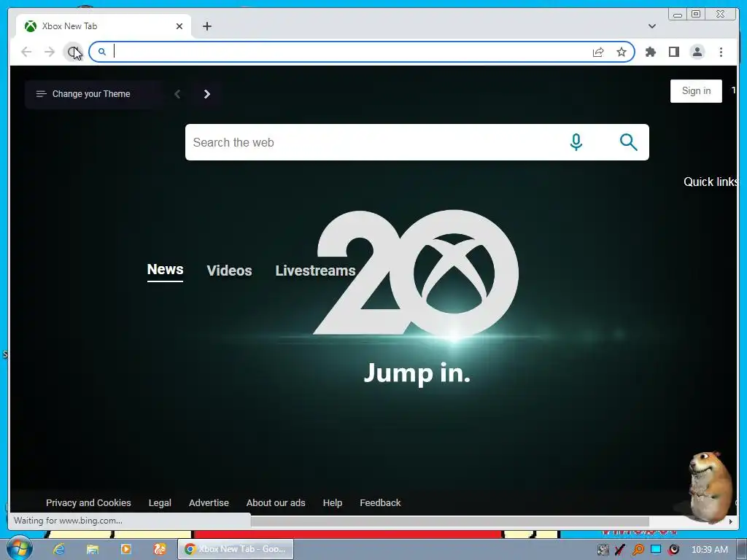Open the Windows Start button
The image size is (747, 560).
[x=19, y=548]
